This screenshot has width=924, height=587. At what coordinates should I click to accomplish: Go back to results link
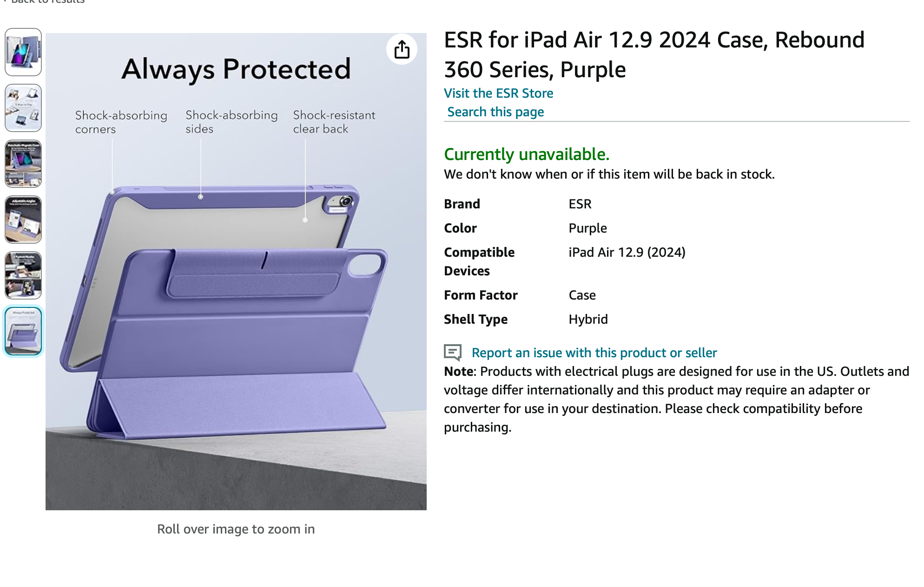[x=46, y=2]
